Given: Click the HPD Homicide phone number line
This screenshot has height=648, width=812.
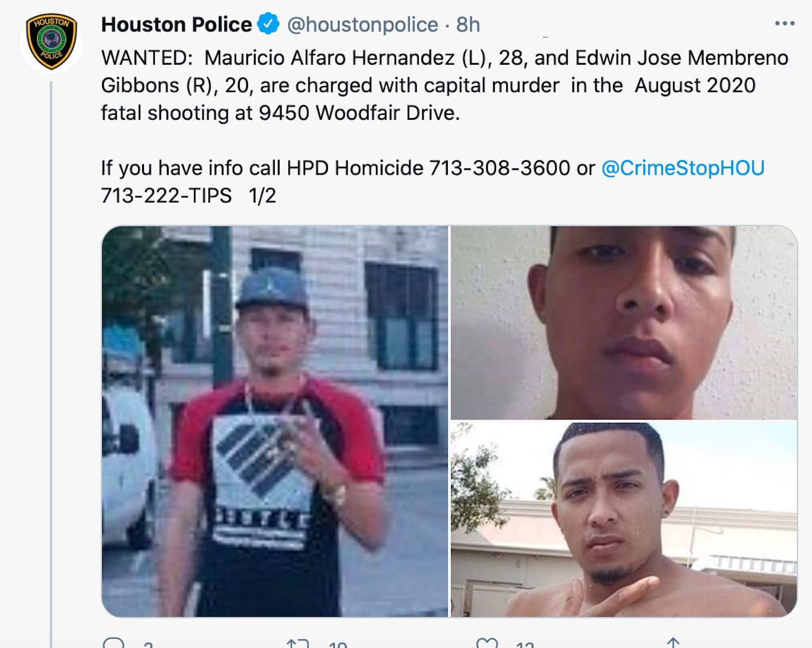Looking at the screenshot, I should click(433, 168).
